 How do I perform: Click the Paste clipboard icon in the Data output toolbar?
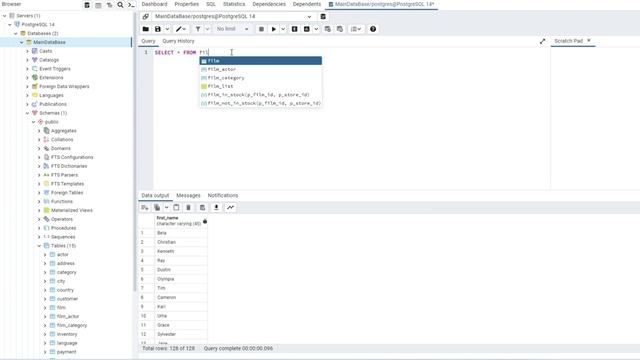176,207
